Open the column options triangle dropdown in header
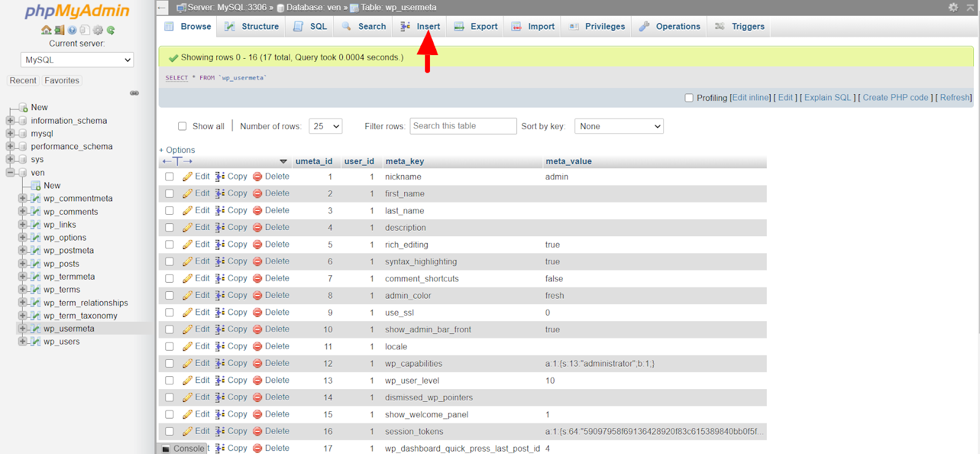This screenshot has height=454, width=980. [x=283, y=162]
